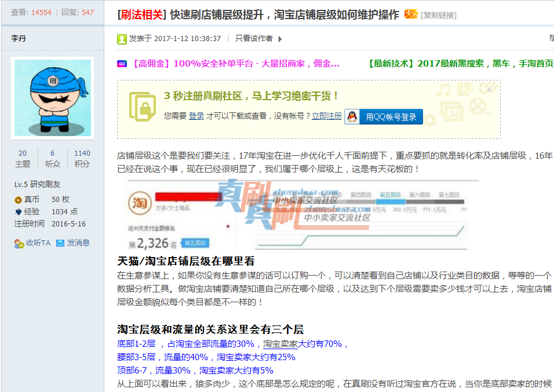This screenshot has height=392, width=554.
Task: Click the 立即注册 link
Action: click(327, 116)
